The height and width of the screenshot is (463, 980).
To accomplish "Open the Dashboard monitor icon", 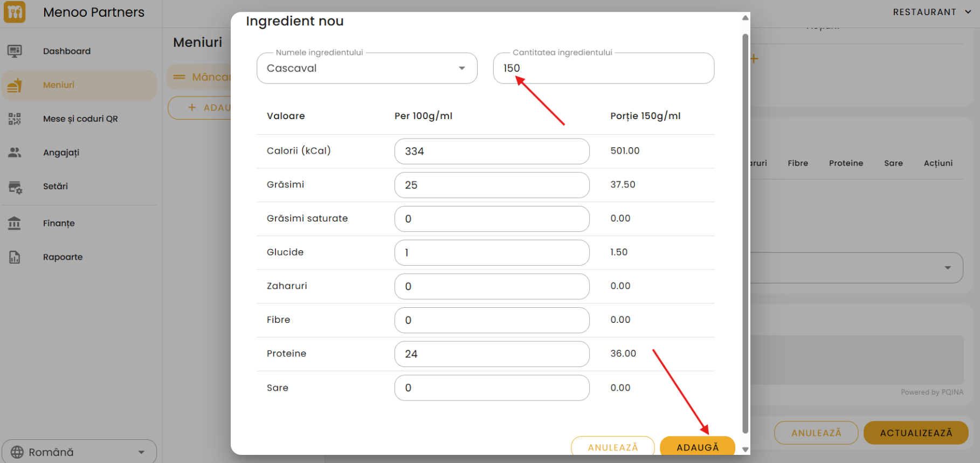I will pyautogui.click(x=15, y=51).
